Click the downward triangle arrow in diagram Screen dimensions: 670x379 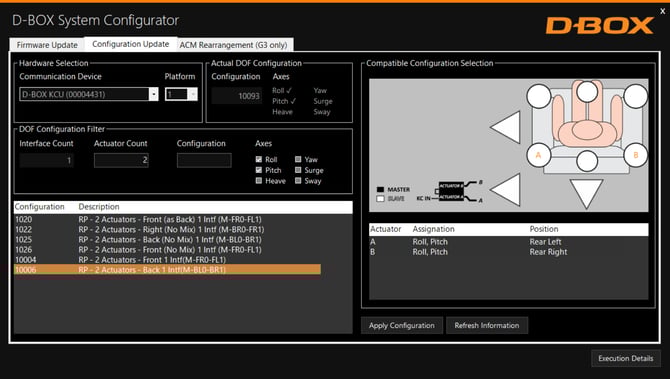(587, 192)
